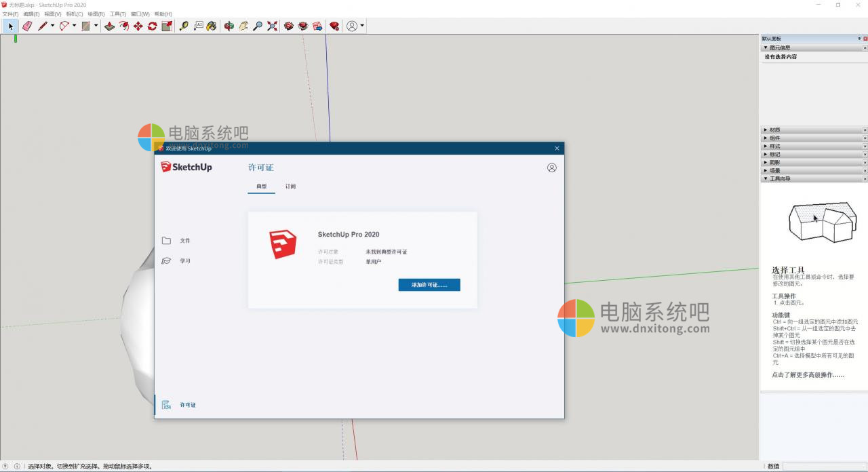The width and height of the screenshot is (868, 472).
Task: Open account dropdown arrow in toolbar
Action: click(362, 26)
